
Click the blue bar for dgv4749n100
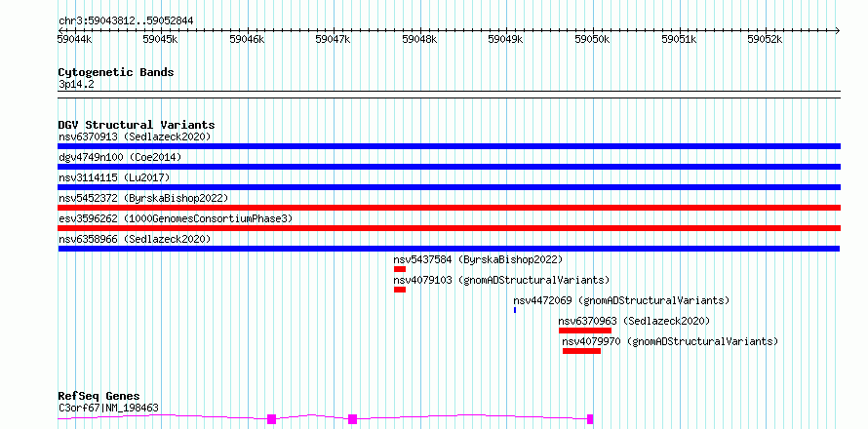[450, 167]
